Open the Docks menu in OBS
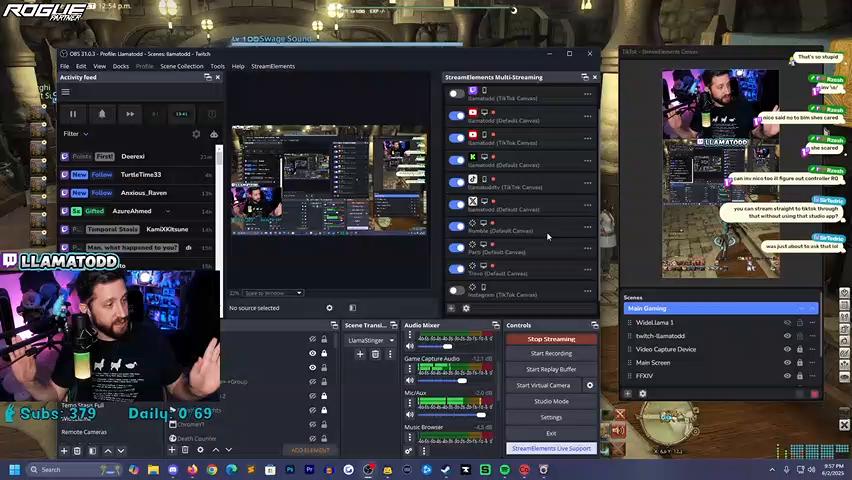This screenshot has width=852, height=480. [121, 66]
